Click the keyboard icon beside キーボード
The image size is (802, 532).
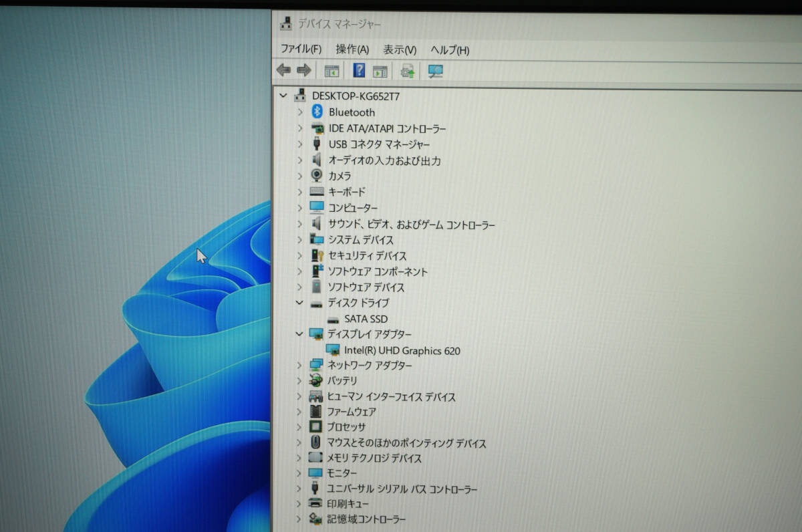point(317,192)
